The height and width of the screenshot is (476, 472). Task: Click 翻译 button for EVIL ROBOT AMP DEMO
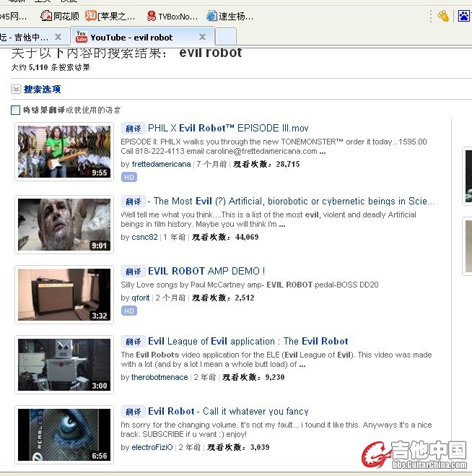point(134,272)
